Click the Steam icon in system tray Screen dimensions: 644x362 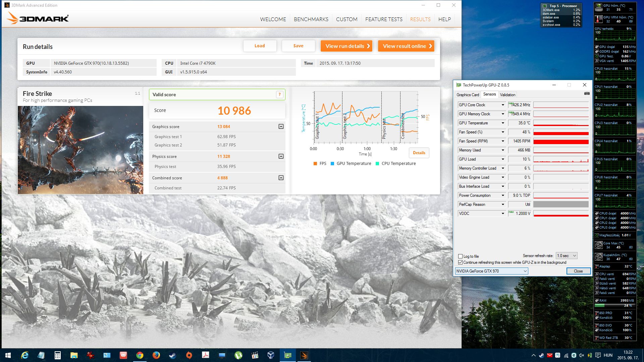click(x=541, y=355)
